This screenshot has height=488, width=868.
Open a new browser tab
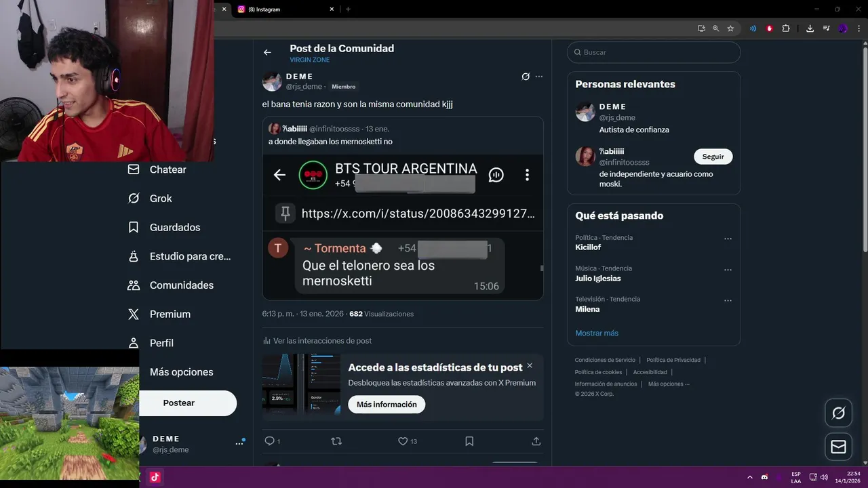coord(348,9)
